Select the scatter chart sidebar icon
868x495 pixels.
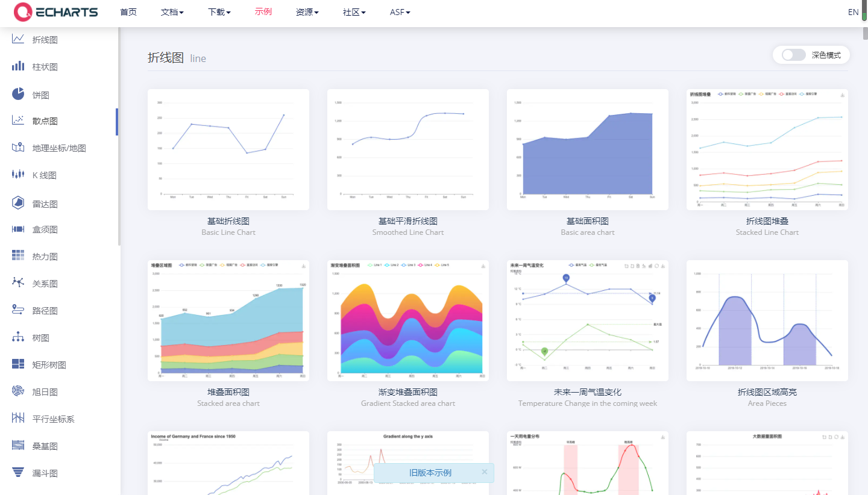coord(18,120)
